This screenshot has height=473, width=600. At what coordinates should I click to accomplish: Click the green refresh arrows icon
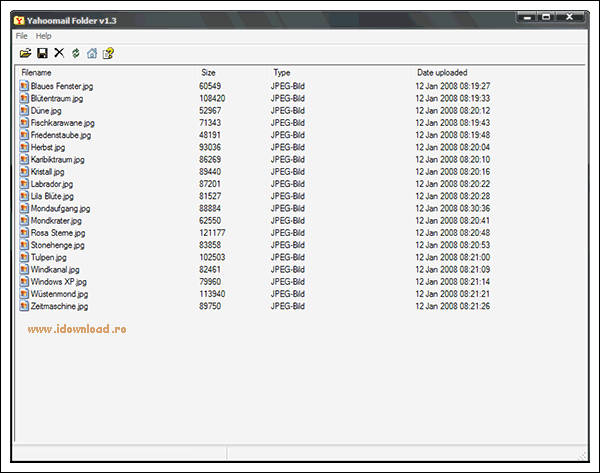tap(75, 53)
